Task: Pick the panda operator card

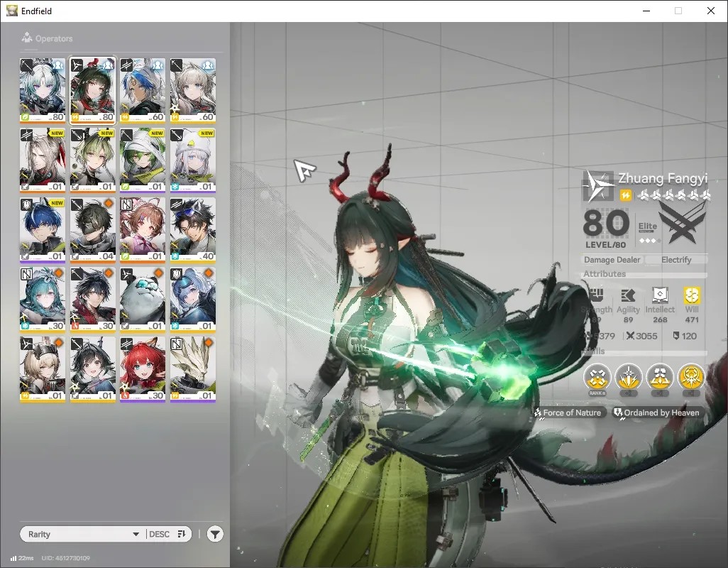Action: (143, 299)
